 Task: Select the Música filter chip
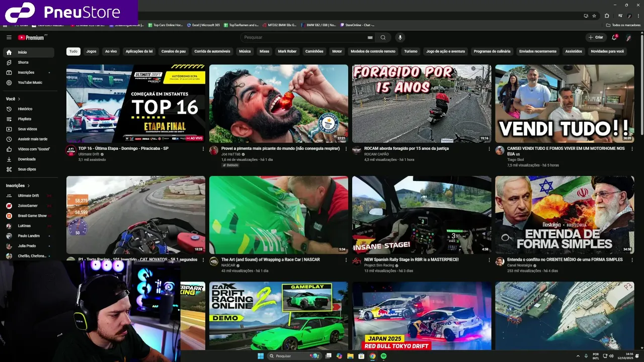(245, 51)
